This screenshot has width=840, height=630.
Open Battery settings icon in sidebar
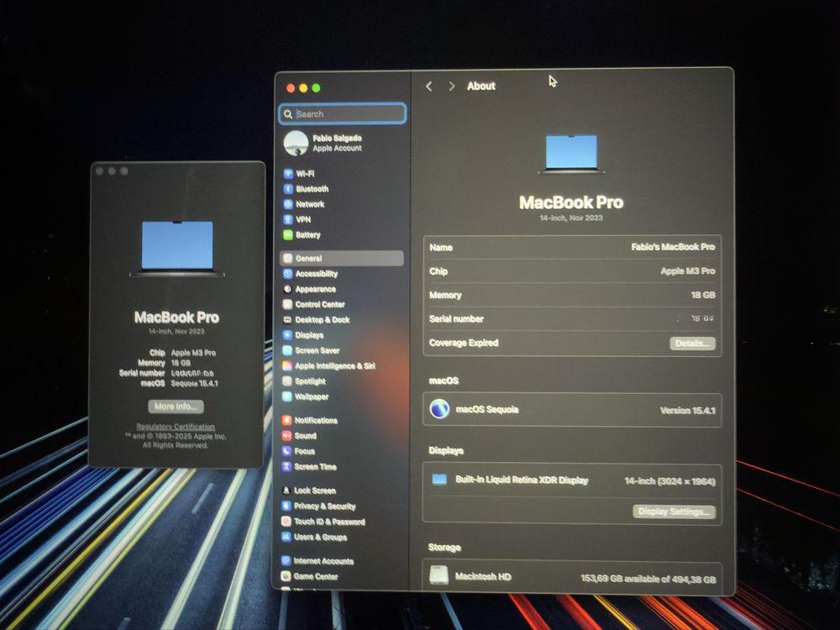[288, 234]
